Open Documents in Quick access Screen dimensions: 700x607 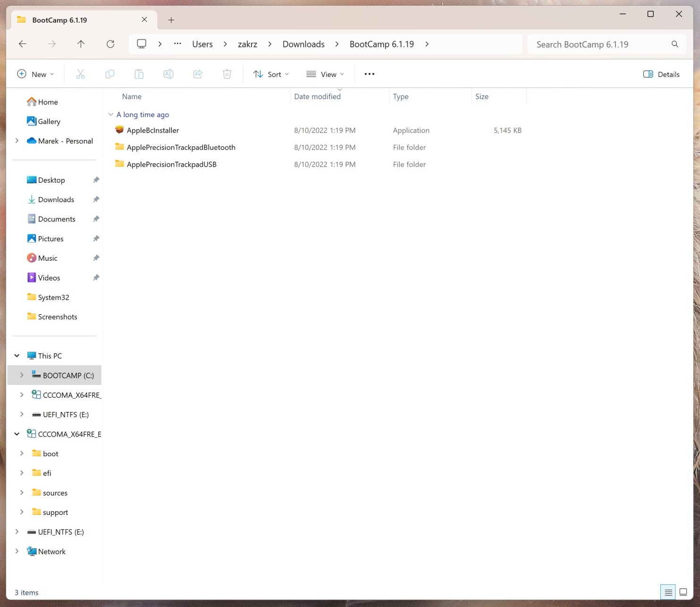coord(57,219)
